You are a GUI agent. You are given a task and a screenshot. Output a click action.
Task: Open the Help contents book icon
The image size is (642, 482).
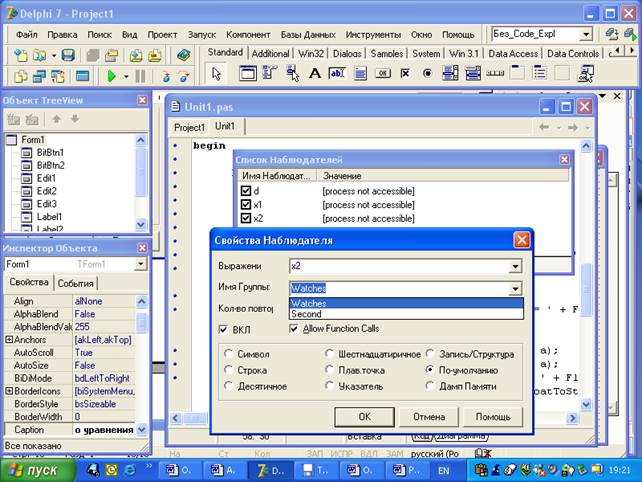(x=183, y=55)
